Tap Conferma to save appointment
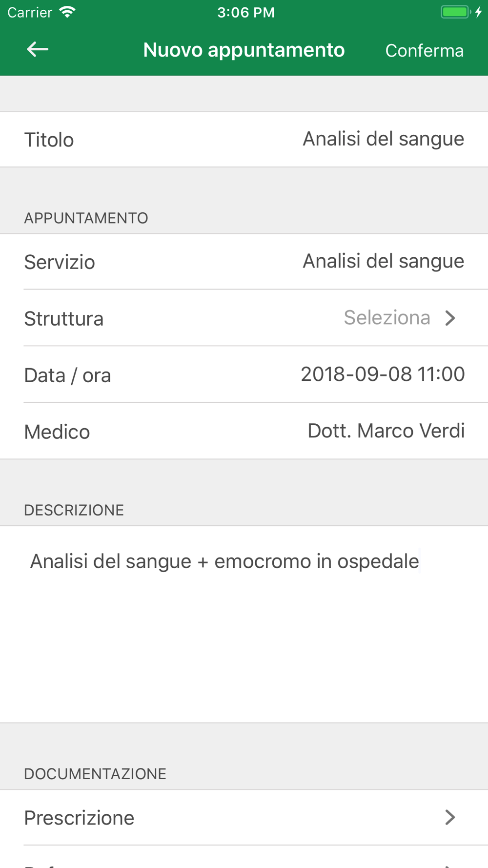The width and height of the screenshot is (488, 868). (x=424, y=50)
